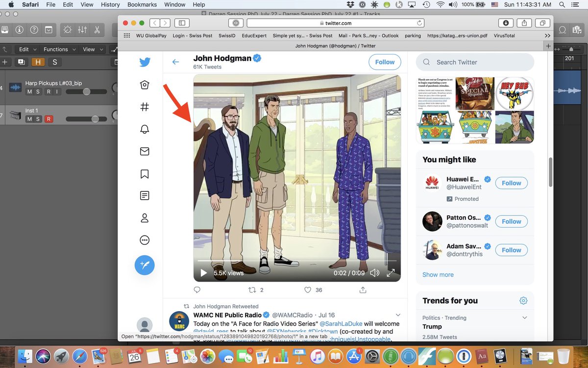The image size is (588, 368).
Task: Follow Adam Savage
Action: pyautogui.click(x=512, y=250)
